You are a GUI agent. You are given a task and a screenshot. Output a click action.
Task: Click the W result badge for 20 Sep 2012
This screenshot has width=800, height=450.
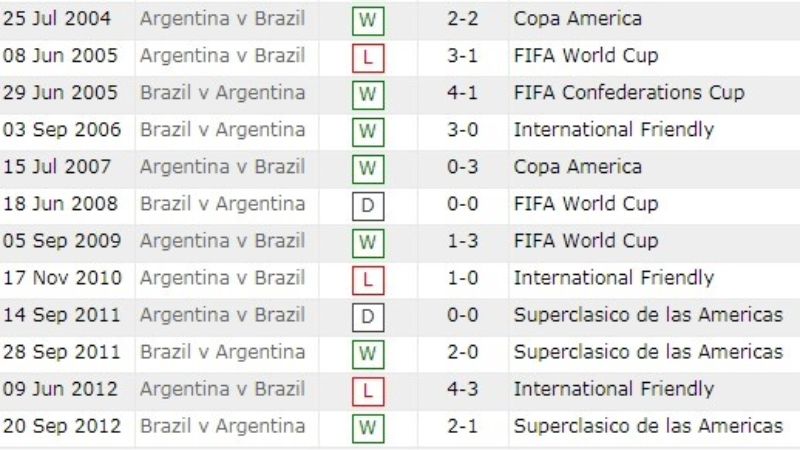point(368,428)
